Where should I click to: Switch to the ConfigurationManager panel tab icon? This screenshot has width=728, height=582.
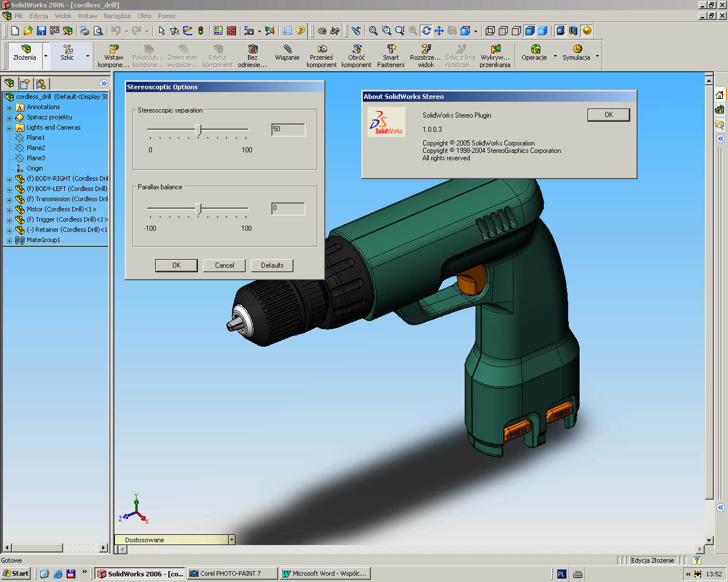pos(41,84)
